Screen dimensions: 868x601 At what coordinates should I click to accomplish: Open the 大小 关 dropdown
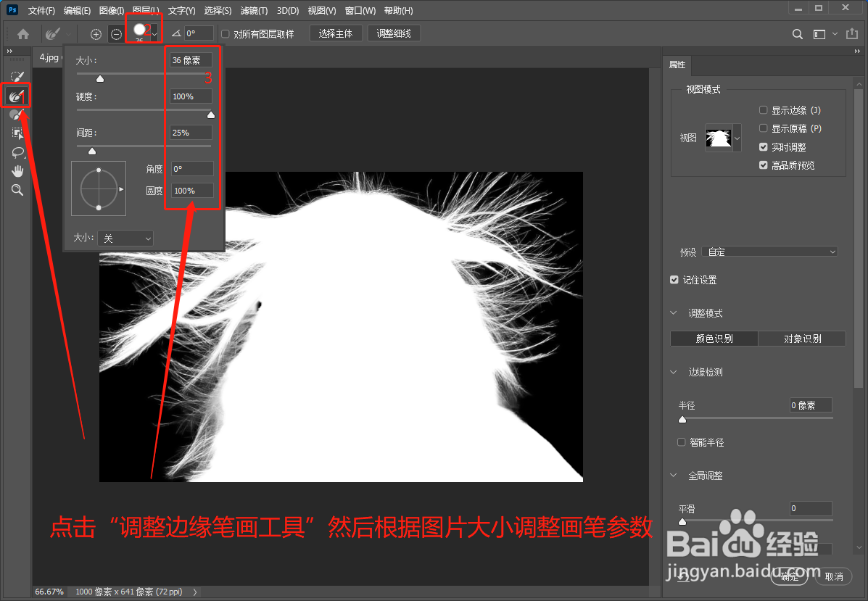click(125, 238)
